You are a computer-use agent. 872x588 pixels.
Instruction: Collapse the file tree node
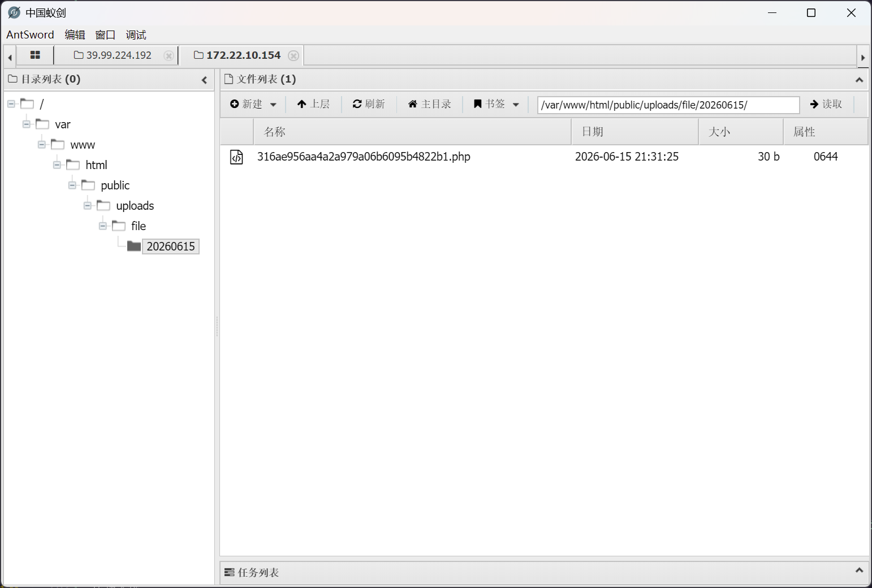[103, 226]
